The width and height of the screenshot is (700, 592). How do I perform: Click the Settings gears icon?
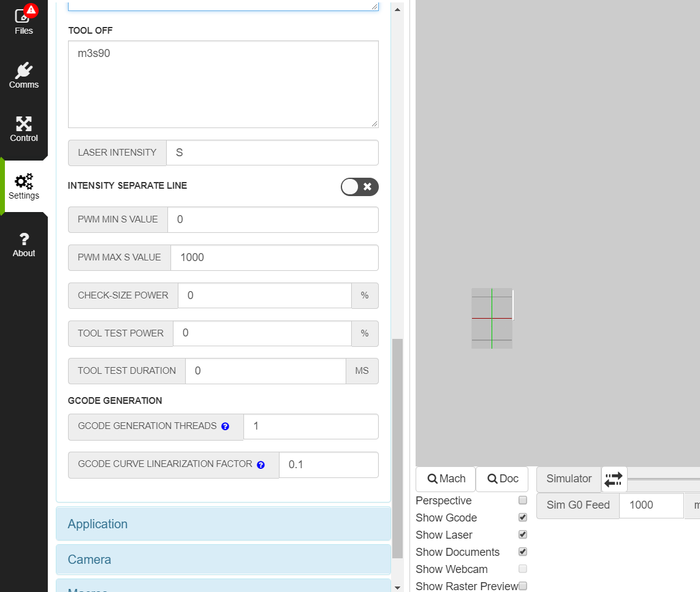[24, 182]
